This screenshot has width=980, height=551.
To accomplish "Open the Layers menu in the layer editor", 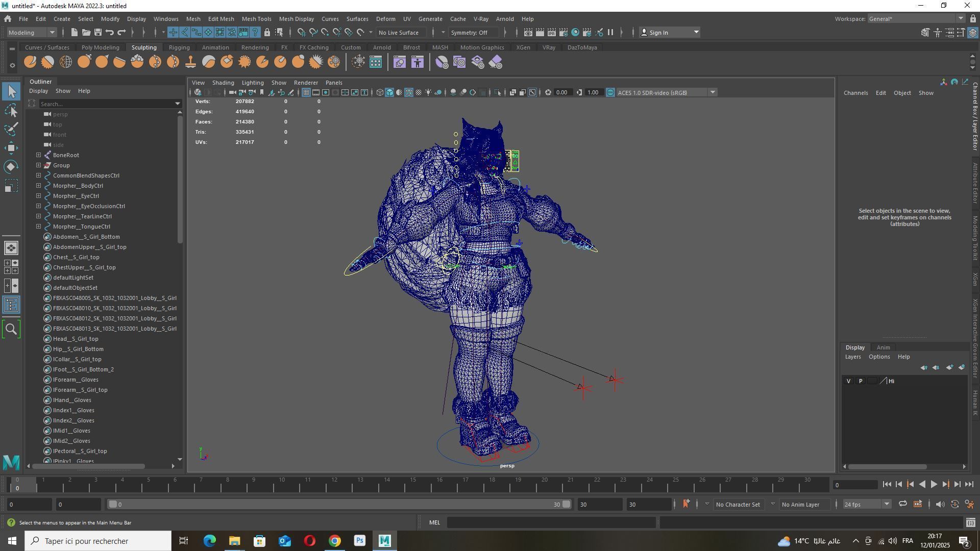I will (852, 357).
